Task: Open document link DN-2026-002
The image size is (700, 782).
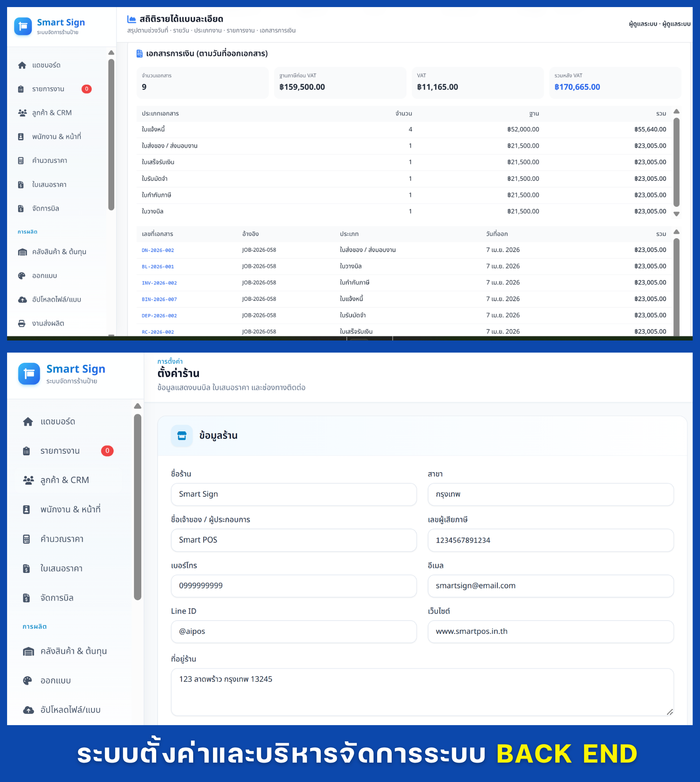Action: point(158,250)
